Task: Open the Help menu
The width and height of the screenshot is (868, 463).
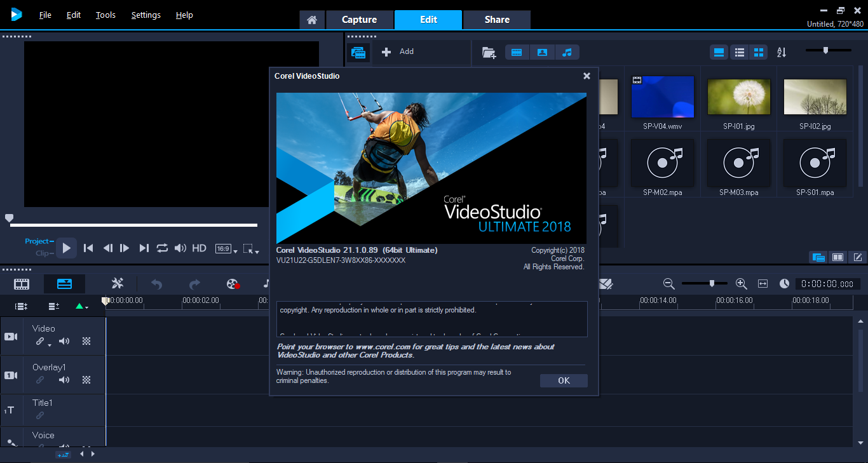Action: coord(184,15)
